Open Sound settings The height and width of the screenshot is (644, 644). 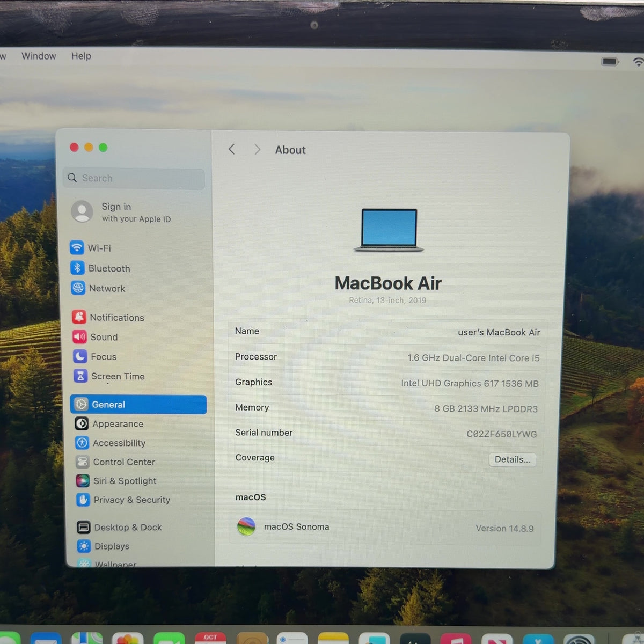click(x=95, y=337)
